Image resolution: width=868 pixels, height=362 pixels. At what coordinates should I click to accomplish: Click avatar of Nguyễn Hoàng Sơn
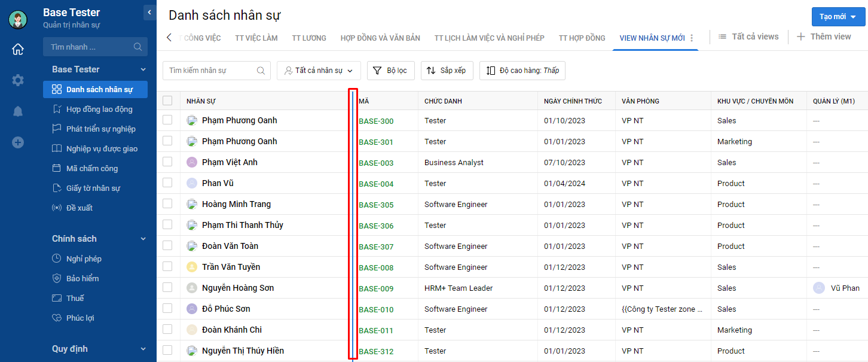tap(192, 288)
